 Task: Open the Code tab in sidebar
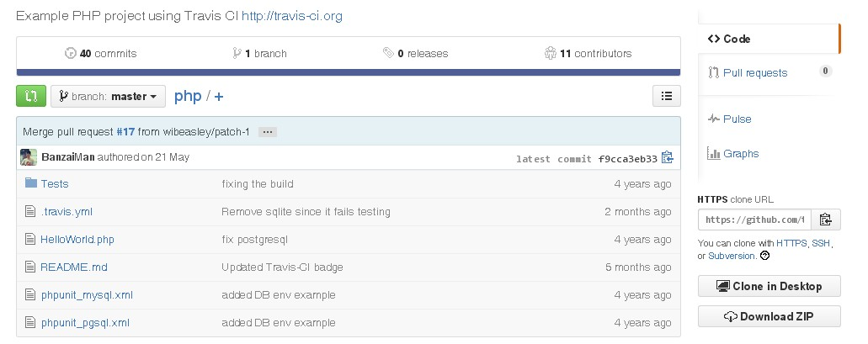pyautogui.click(x=730, y=39)
